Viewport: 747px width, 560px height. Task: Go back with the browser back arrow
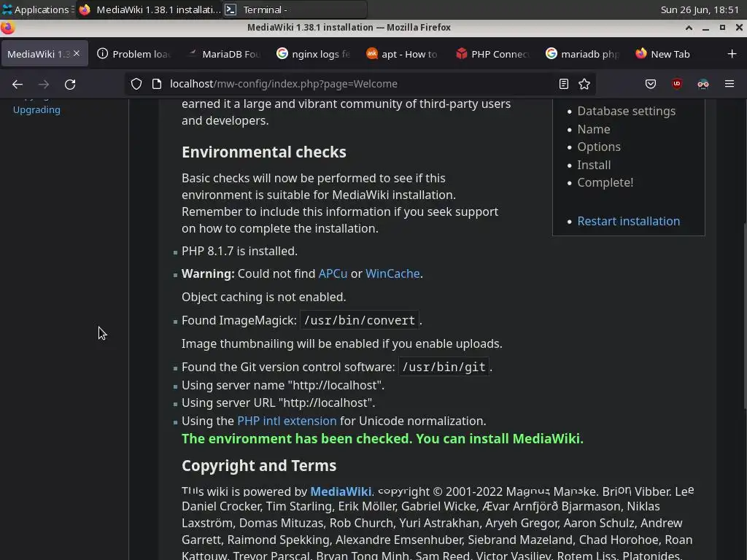click(18, 85)
